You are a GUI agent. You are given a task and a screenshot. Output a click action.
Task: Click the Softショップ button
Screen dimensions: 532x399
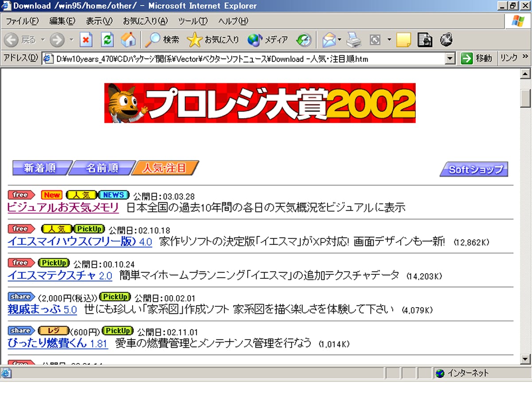click(x=474, y=169)
